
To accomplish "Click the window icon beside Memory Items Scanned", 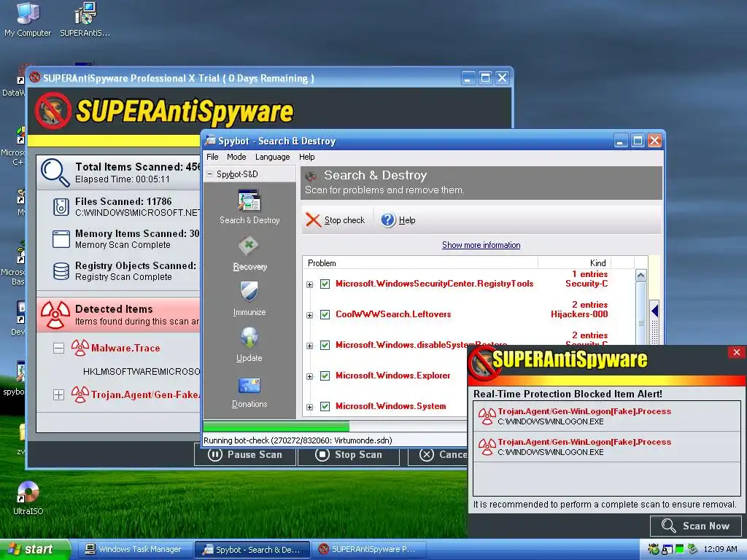I will pos(61,239).
